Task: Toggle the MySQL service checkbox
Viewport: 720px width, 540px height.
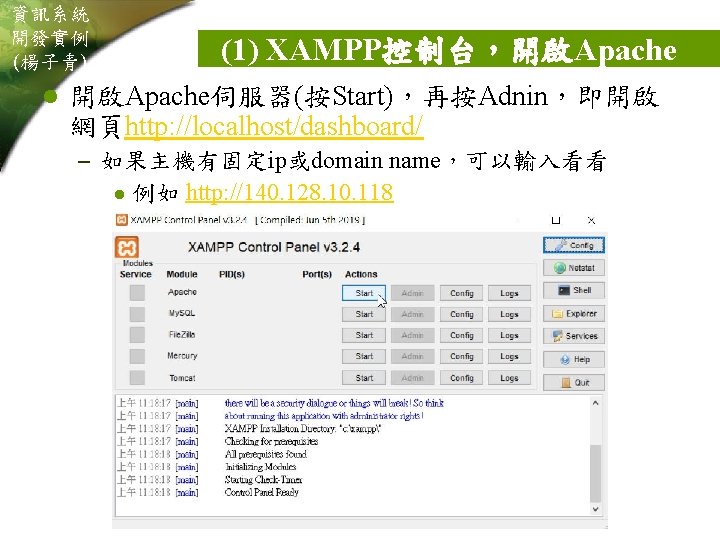Action: tap(137, 314)
